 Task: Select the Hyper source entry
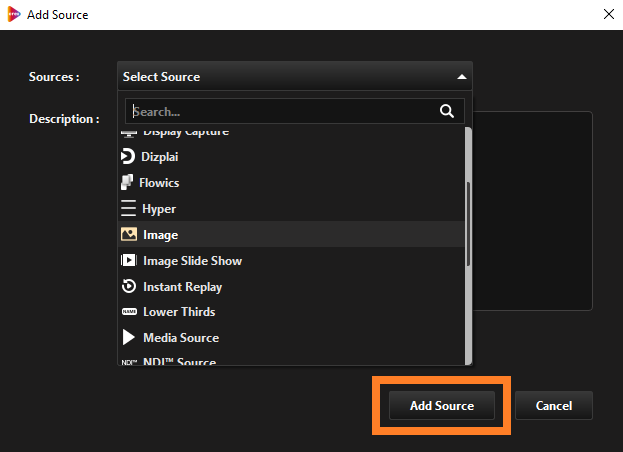point(291,209)
